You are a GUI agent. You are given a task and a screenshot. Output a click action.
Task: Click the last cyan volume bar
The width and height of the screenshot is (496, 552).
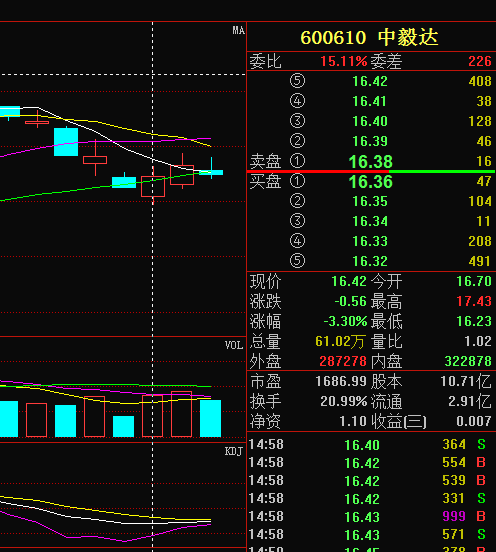(x=211, y=418)
